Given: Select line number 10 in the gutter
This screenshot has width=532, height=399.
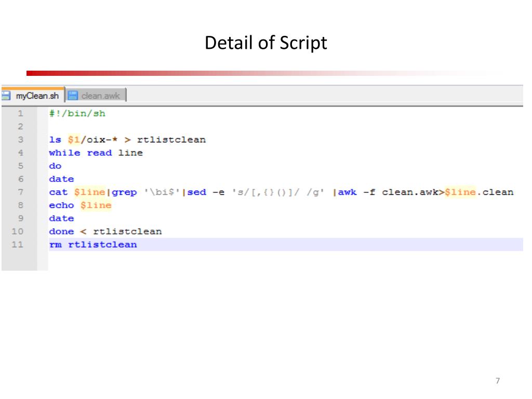Looking at the screenshot, I should (x=18, y=231).
